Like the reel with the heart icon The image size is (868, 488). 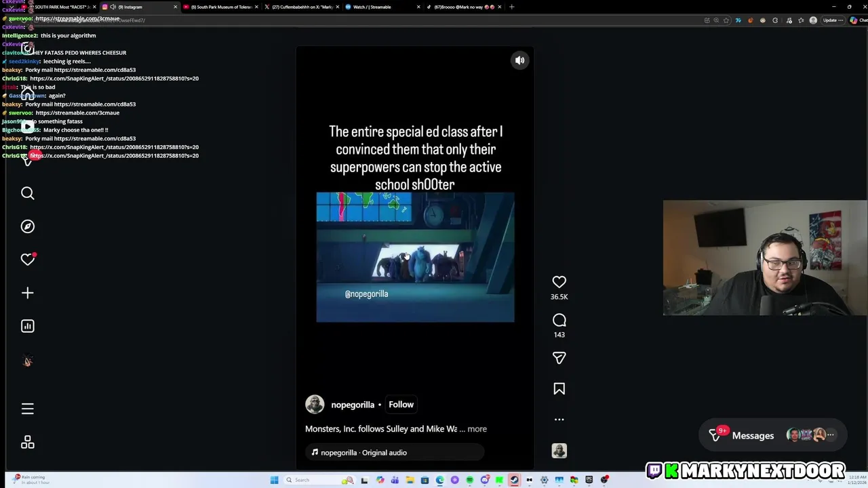click(559, 282)
